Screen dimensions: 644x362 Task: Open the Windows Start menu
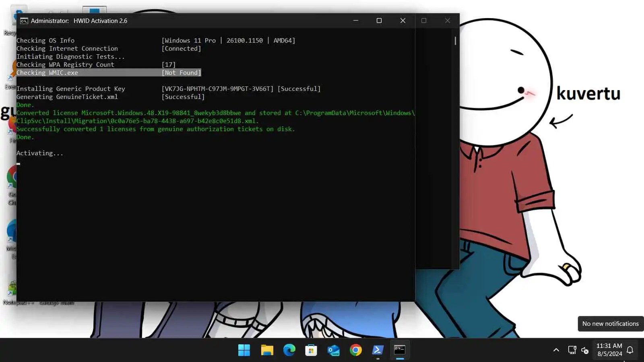[244, 350]
